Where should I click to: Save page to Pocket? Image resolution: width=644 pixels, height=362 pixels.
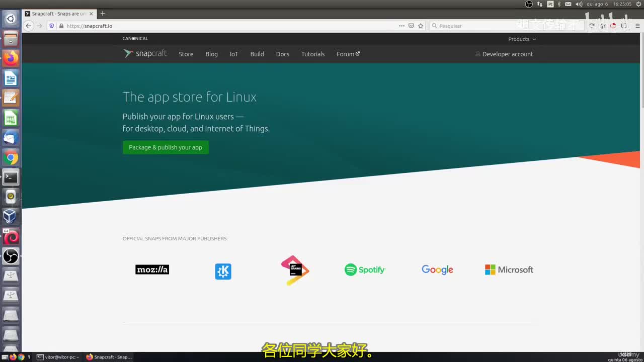[411, 26]
